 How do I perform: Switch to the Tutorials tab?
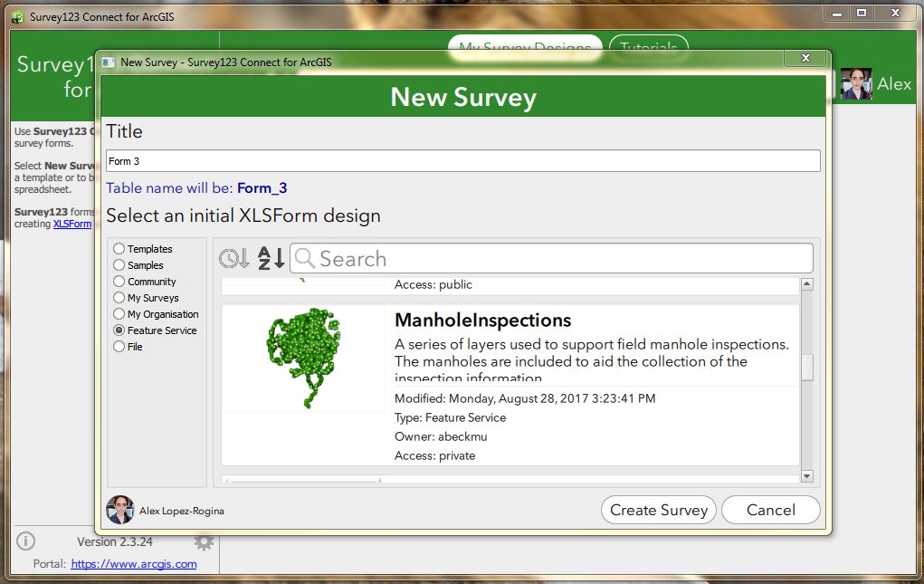648,46
